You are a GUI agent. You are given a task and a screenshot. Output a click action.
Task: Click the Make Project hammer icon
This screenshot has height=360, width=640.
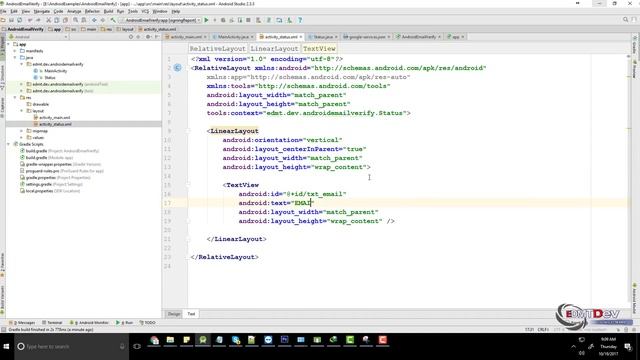pyautogui.click(x=113, y=20)
